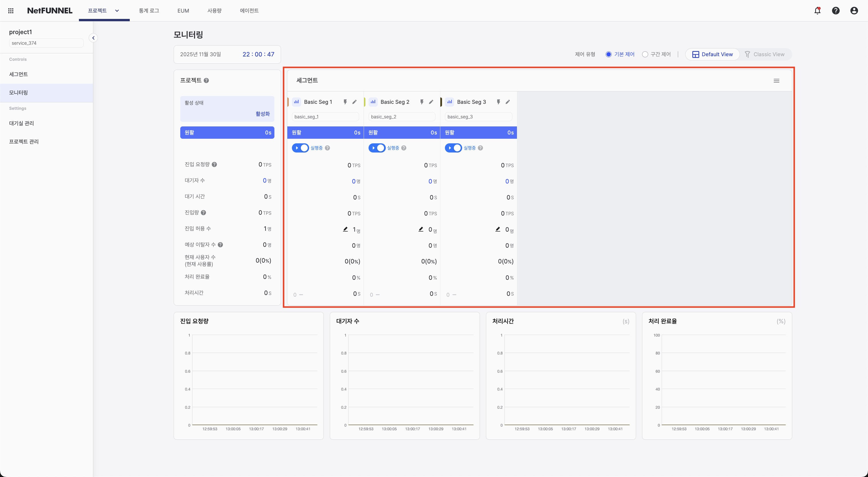Screen dimensions: 868x477
Task: Expand the 프로젝트 dropdown chevron
Action: [x=117, y=10]
